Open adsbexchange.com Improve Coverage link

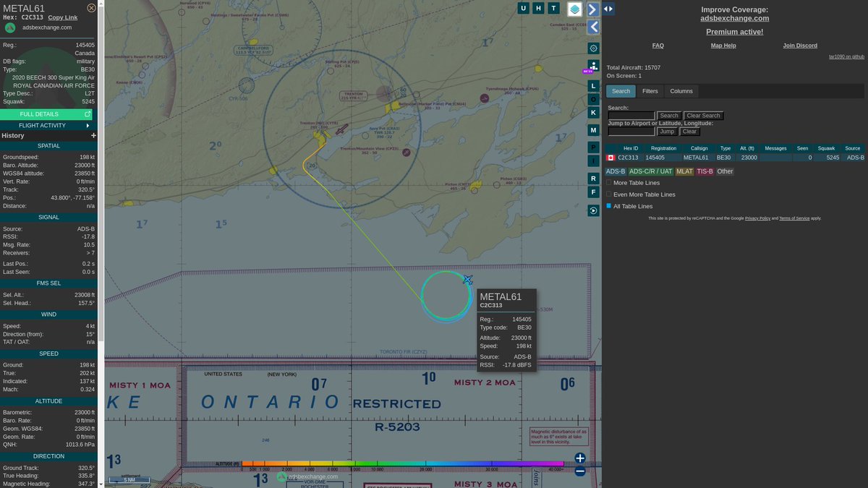click(735, 19)
